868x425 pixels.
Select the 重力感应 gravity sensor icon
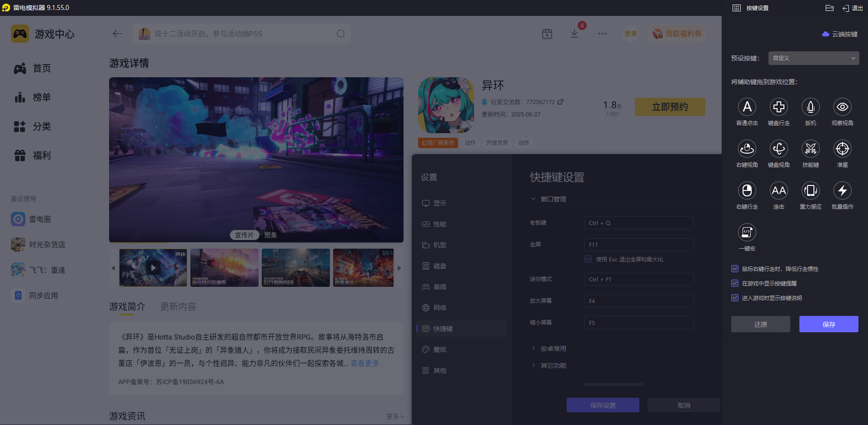[811, 191]
